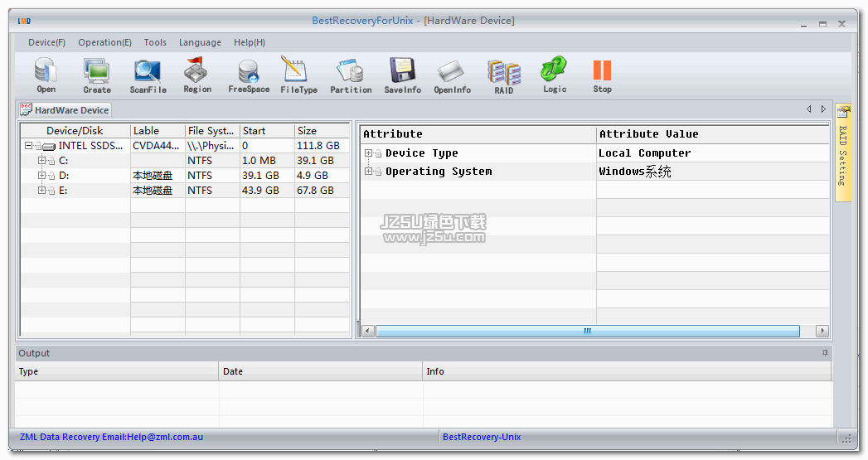
Task: Open the Device(F) menu
Action: pyautogui.click(x=46, y=42)
